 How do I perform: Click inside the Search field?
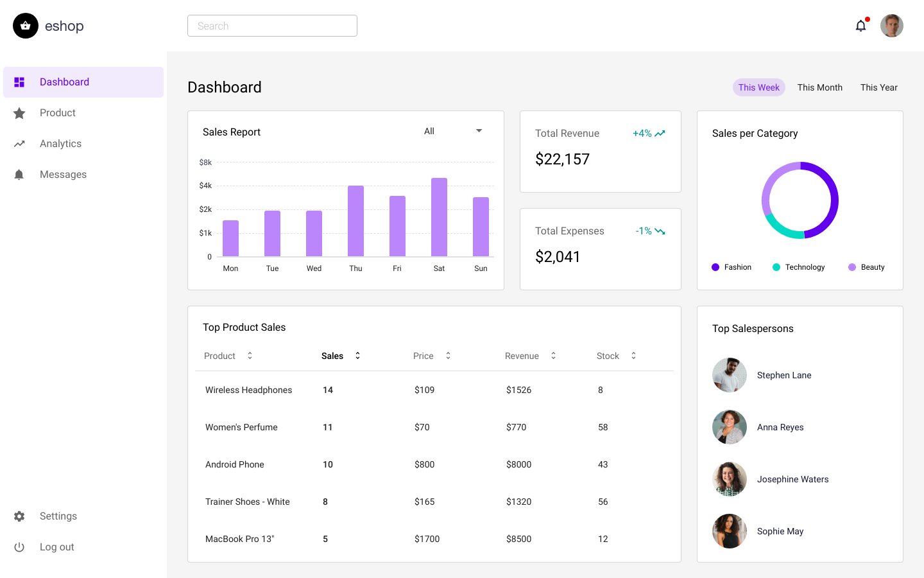tap(271, 26)
